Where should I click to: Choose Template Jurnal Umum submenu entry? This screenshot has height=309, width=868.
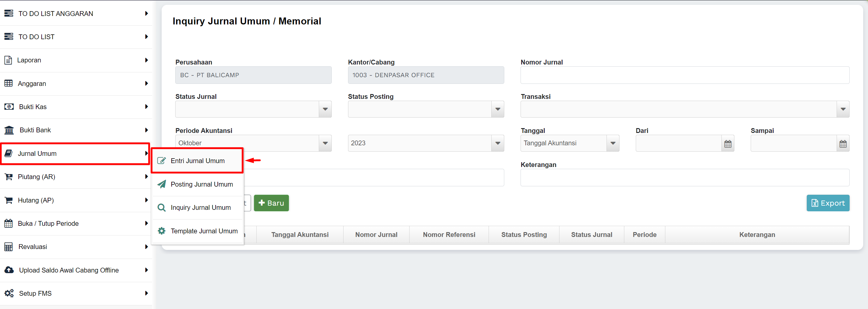pos(204,231)
